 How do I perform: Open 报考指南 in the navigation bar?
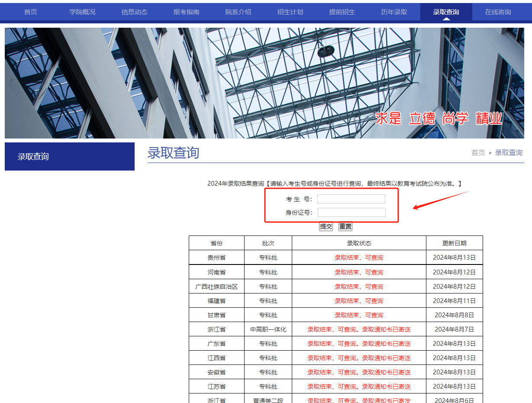(x=186, y=12)
